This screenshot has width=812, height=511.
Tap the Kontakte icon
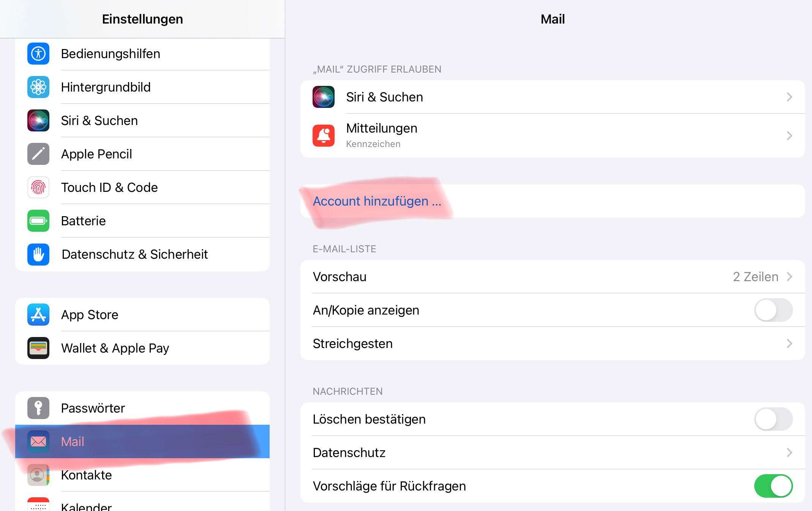(38, 475)
